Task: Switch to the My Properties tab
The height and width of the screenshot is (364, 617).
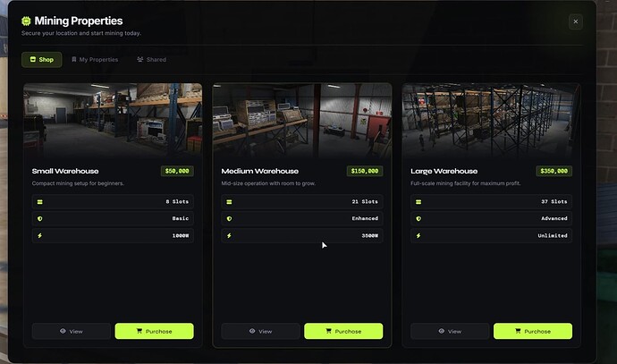Action: point(95,59)
